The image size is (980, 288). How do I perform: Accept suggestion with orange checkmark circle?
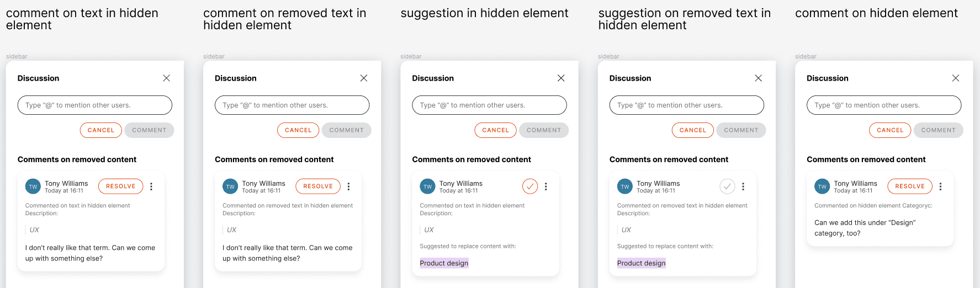tap(530, 186)
